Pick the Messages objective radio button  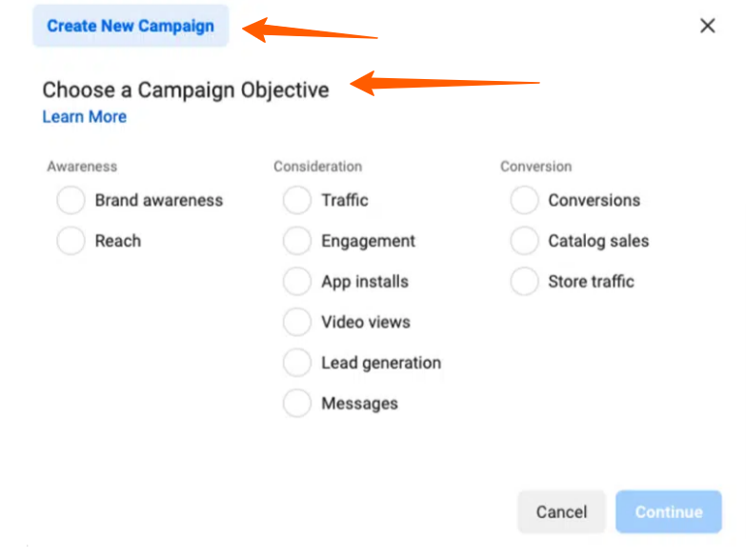click(297, 403)
